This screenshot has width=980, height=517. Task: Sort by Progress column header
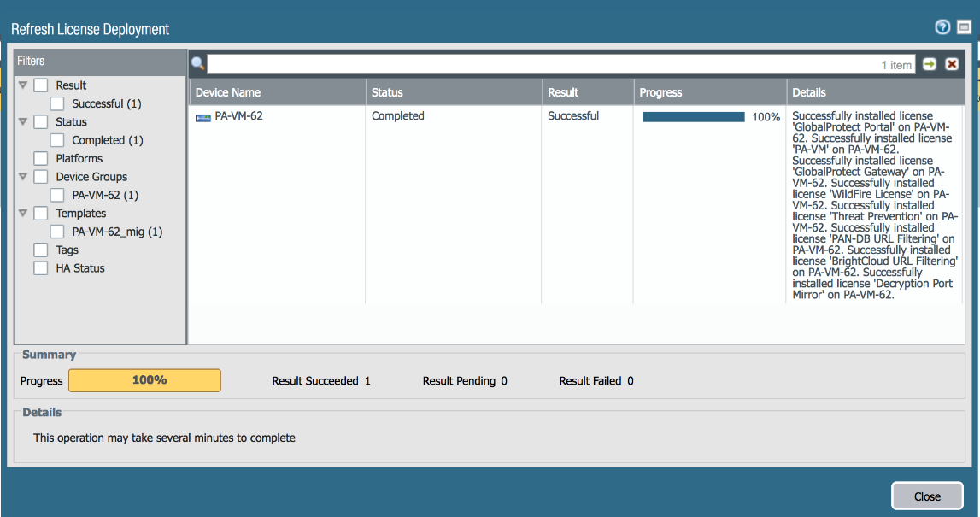[x=710, y=92]
